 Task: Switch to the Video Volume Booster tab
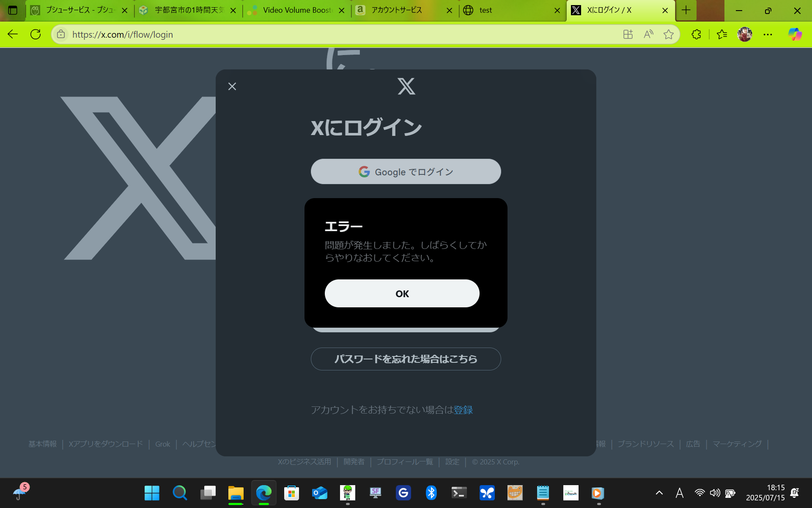[x=297, y=10]
